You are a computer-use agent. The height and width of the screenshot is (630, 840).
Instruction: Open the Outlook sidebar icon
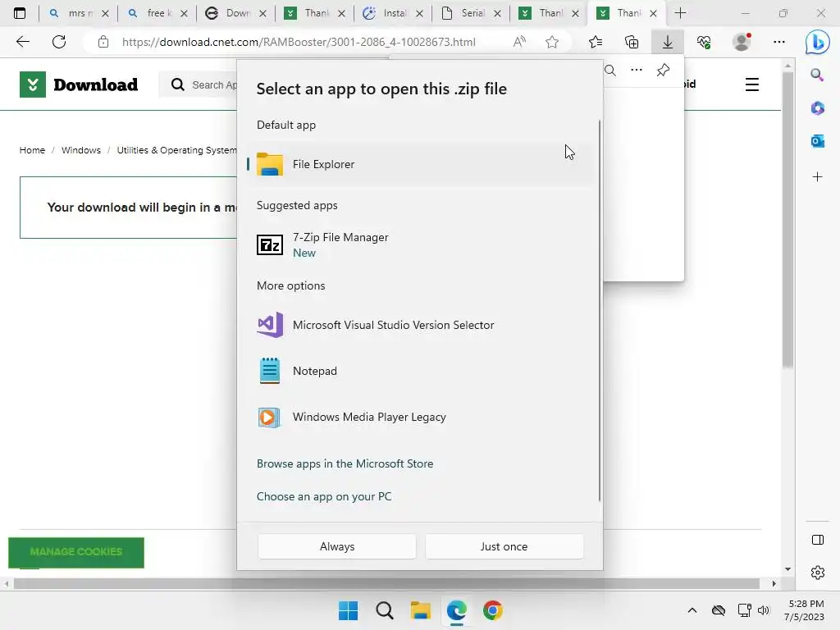point(817,141)
